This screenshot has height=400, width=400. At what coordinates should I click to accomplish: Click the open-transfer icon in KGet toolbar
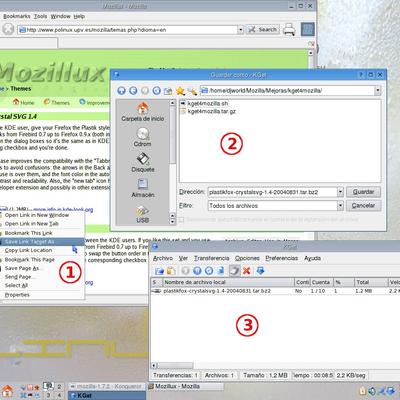coord(159,271)
